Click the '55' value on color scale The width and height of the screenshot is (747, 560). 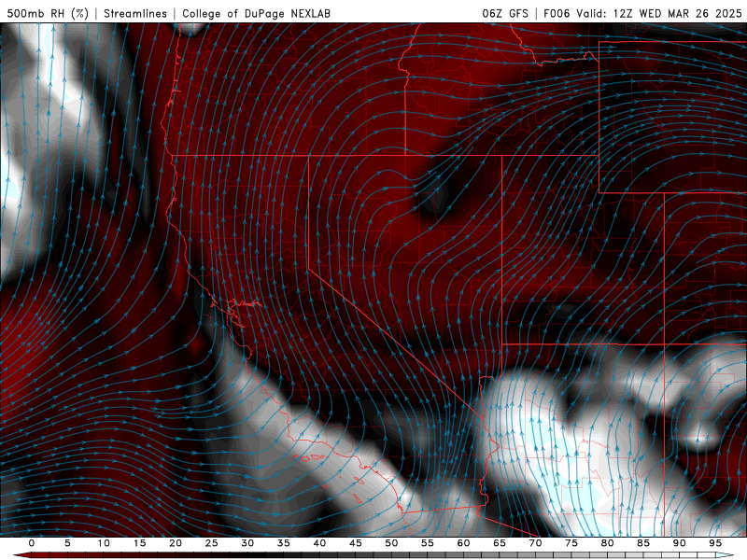pos(428,543)
